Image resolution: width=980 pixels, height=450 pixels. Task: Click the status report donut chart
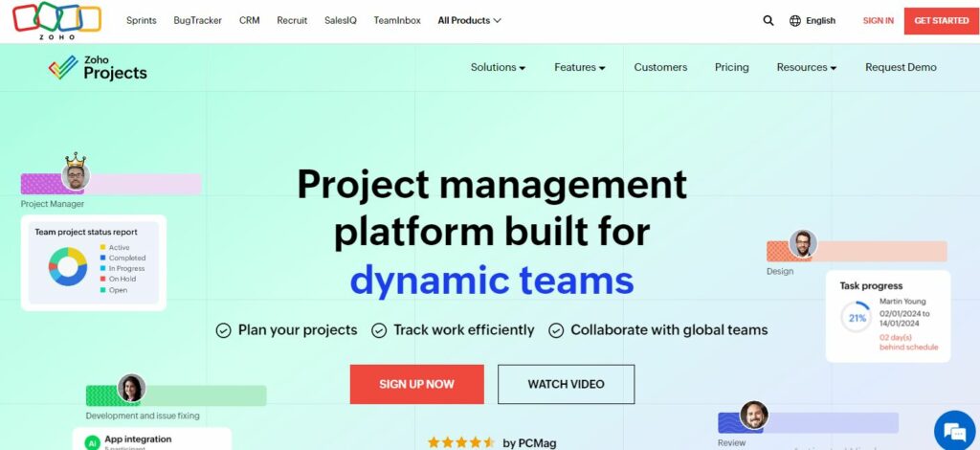[68, 267]
